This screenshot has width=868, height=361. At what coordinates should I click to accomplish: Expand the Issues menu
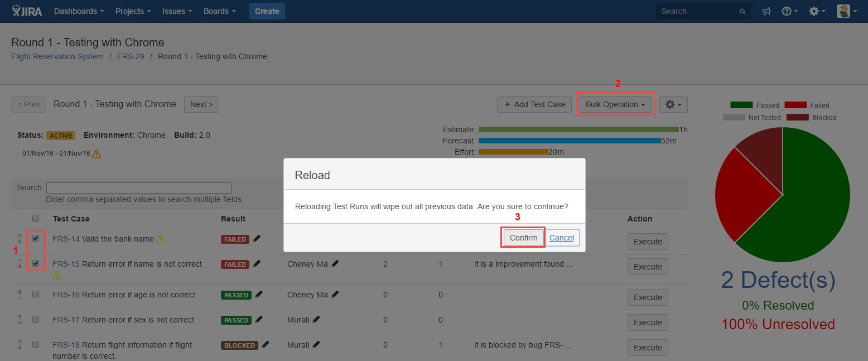[x=177, y=11]
